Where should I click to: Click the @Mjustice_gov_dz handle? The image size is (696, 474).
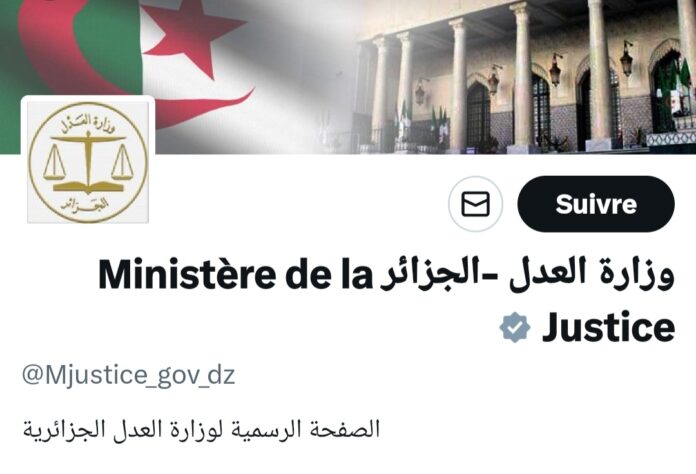(128, 375)
